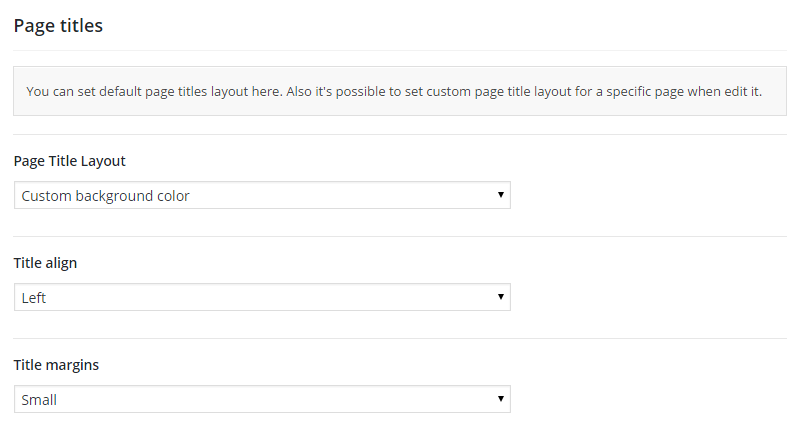The height and width of the screenshot is (428, 800).
Task: Click the divider line above "Page Title Layout"
Action: click(x=400, y=134)
